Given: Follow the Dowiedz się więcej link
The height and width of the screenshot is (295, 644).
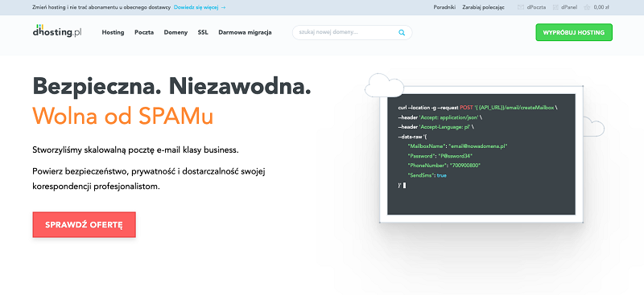Looking at the screenshot, I should point(200,7).
